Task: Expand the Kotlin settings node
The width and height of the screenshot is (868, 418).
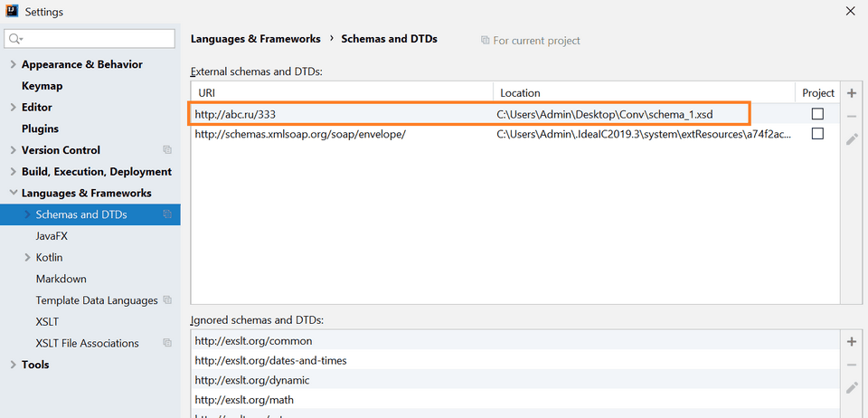Action: 27,258
